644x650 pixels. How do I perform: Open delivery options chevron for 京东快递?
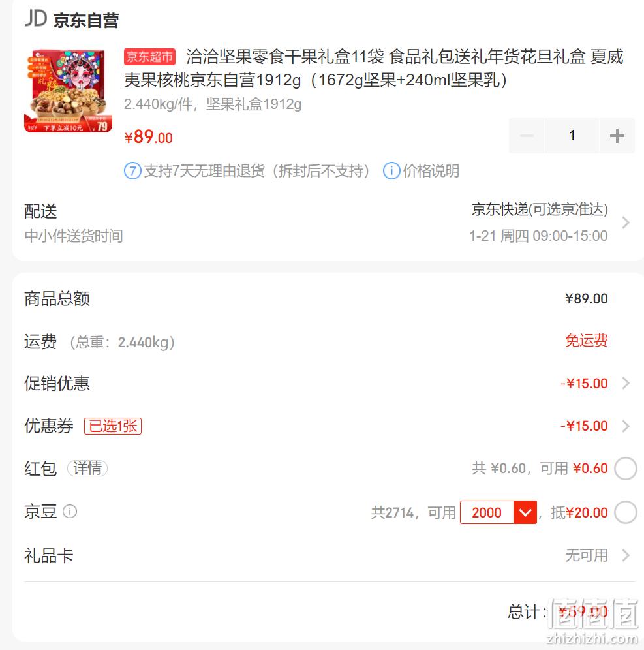(x=626, y=223)
